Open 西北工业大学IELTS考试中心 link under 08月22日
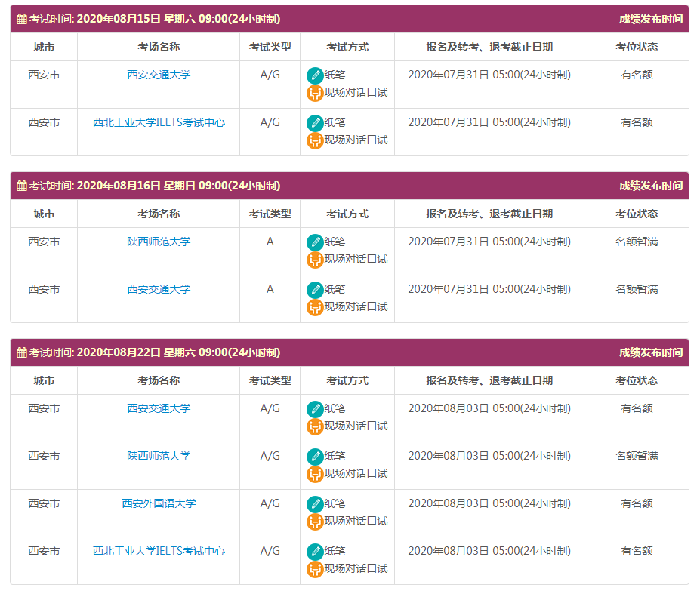Viewport: 700px width, 597px height. (x=159, y=551)
